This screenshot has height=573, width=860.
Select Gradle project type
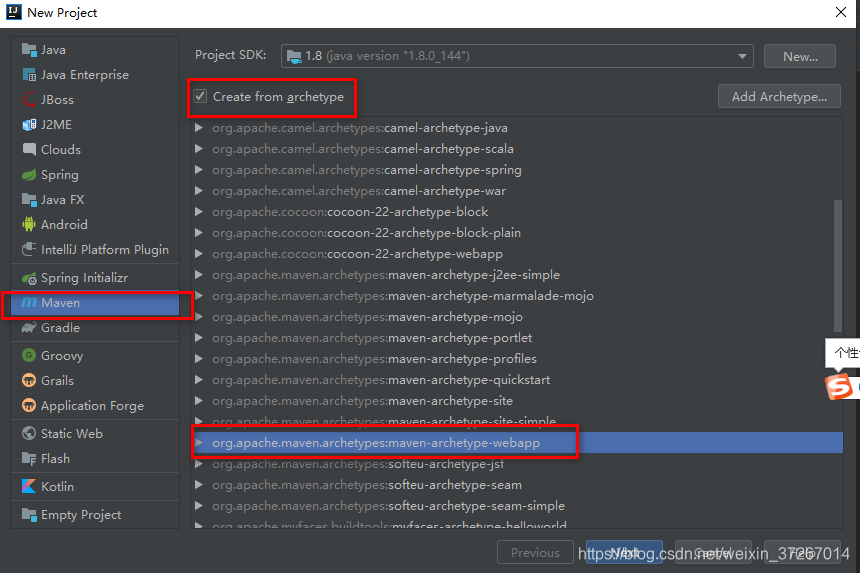95,328
